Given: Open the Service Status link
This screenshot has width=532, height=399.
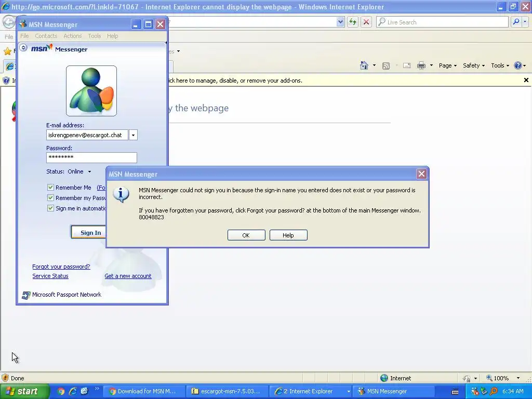Looking at the screenshot, I should pos(50,276).
